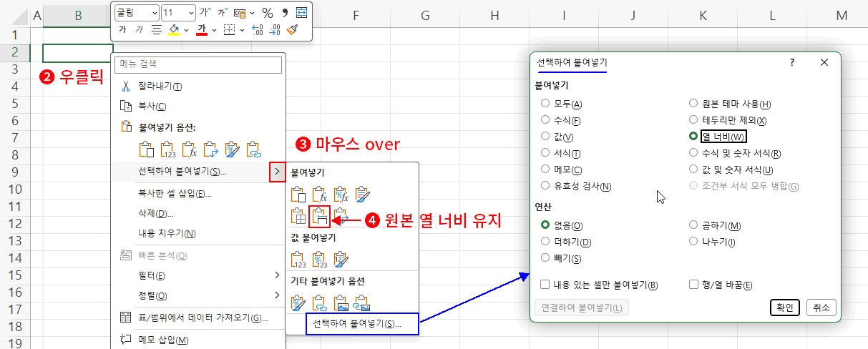This screenshot has width=868, height=349.
Task: Select the 서식(T) radio button
Action: coord(546,153)
